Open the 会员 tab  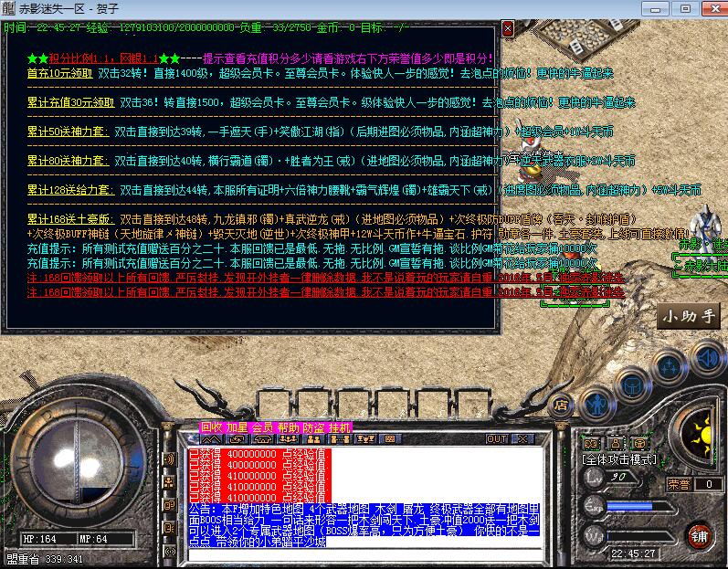pyautogui.click(x=262, y=427)
